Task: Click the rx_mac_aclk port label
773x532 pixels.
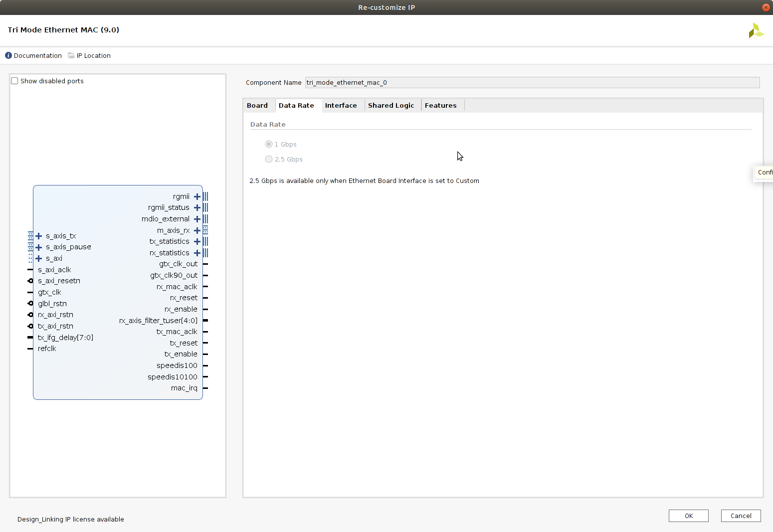Action: pyautogui.click(x=177, y=287)
